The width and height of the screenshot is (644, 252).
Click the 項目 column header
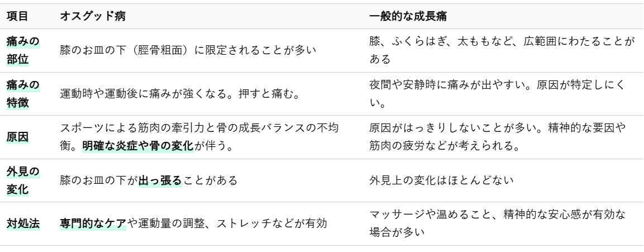[x=17, y=17]
